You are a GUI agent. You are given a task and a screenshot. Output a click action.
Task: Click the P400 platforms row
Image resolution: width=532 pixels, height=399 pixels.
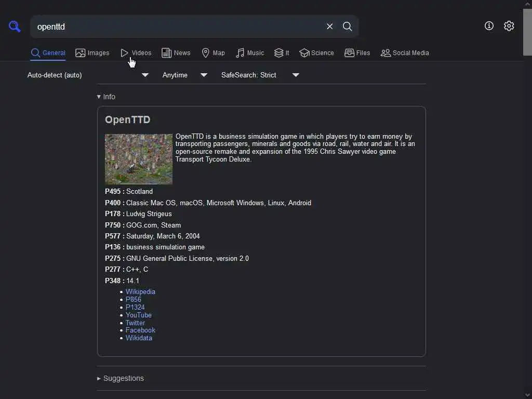point(208,203)
